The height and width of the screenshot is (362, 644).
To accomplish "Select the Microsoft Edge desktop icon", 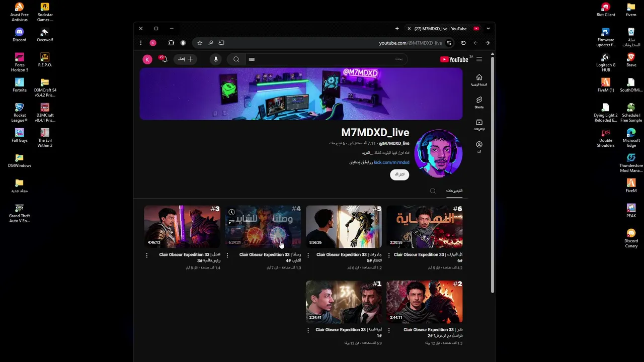I will 631,138.
